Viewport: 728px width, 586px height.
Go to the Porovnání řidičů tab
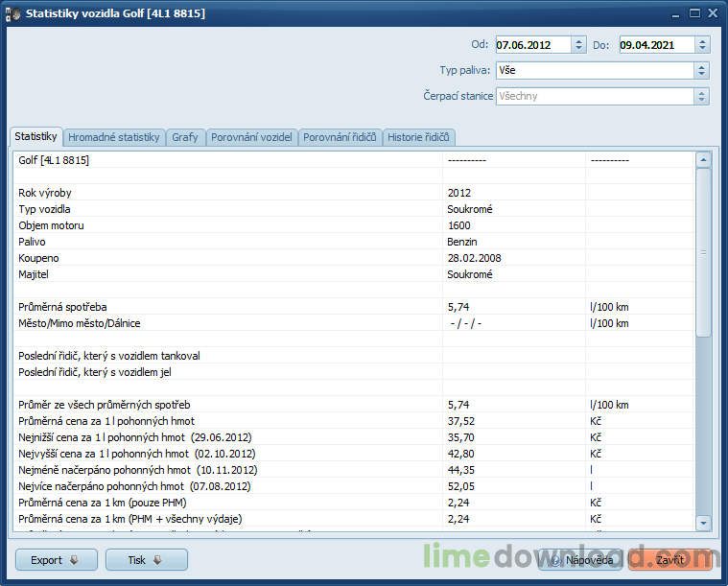pyautogui.click(x=341, y=137)
